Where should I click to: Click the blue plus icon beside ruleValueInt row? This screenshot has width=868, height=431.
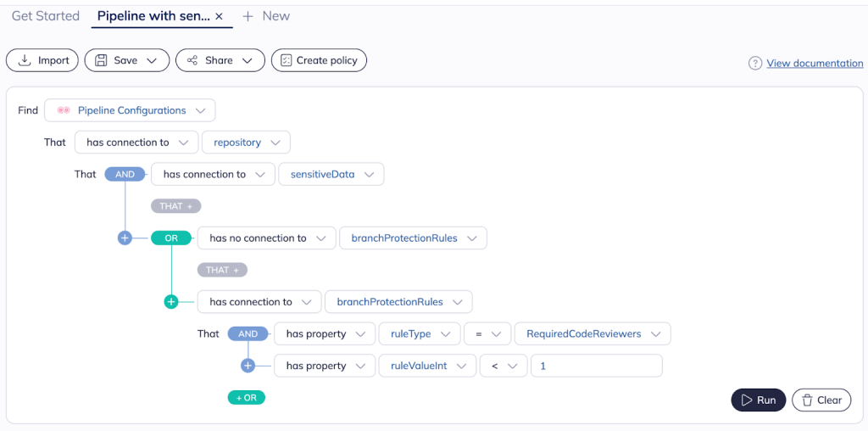tap(248, 366)
